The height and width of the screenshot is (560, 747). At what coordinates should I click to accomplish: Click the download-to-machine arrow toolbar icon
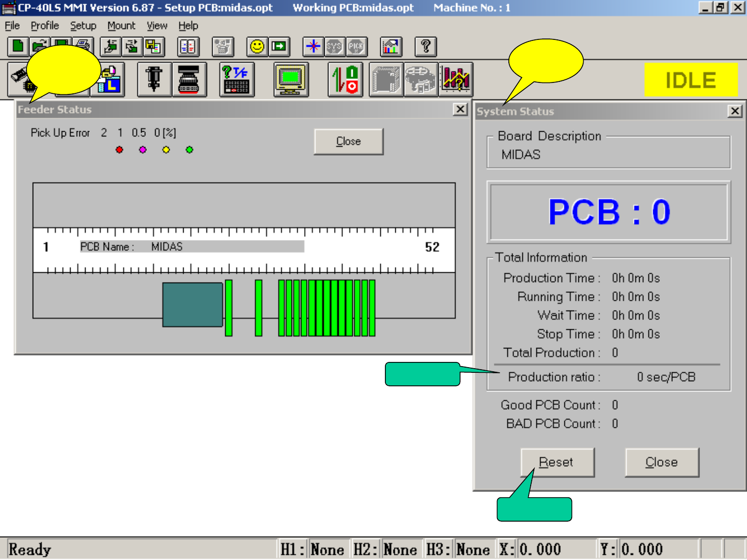point(110,47)
